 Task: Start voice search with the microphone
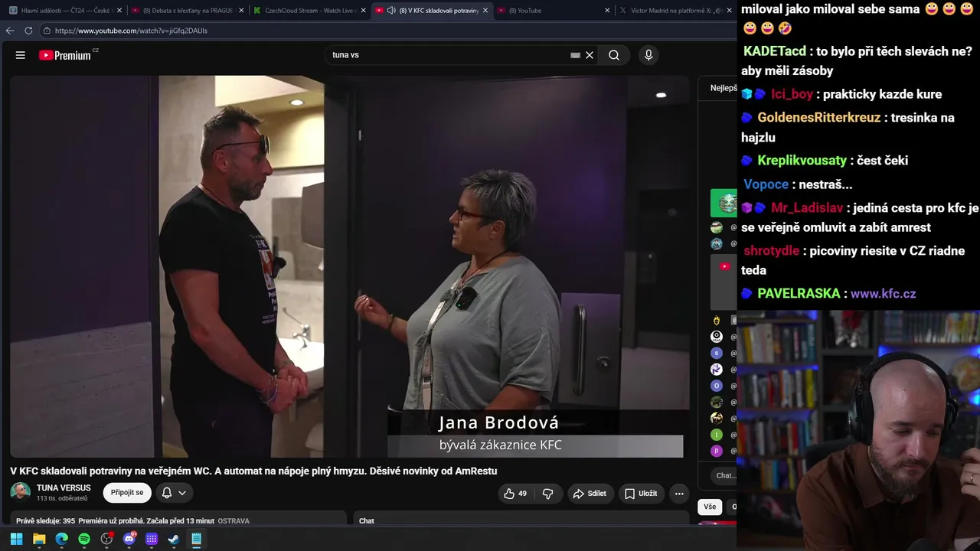pyautogui.click(x=648, y=55)
